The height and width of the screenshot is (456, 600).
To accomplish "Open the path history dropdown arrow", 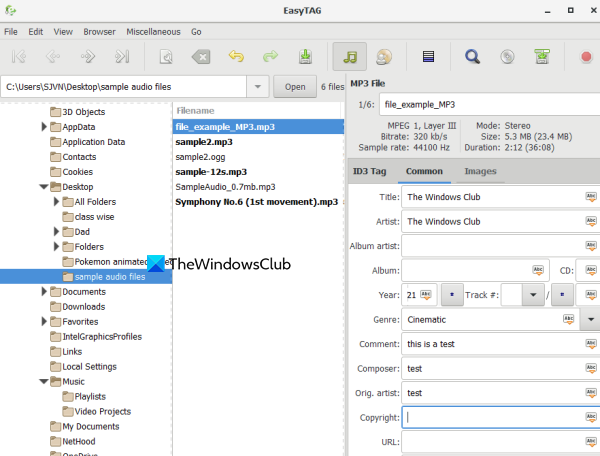I will [258, 86].
